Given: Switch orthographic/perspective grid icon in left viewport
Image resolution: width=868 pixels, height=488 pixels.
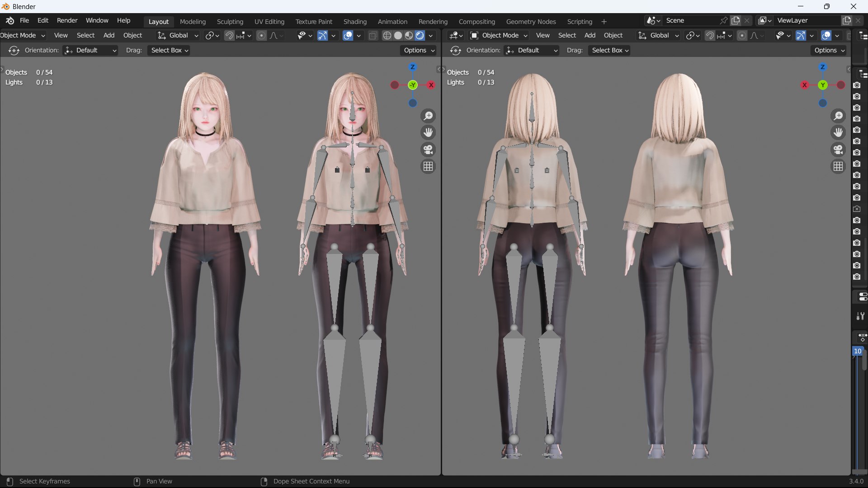Looking at the screenshot, I should click(x=428, y=166).
